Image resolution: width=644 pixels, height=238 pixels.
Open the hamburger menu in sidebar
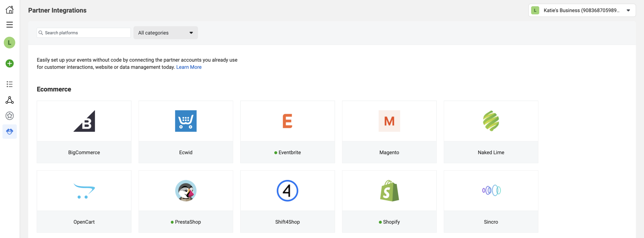[10, 24]
